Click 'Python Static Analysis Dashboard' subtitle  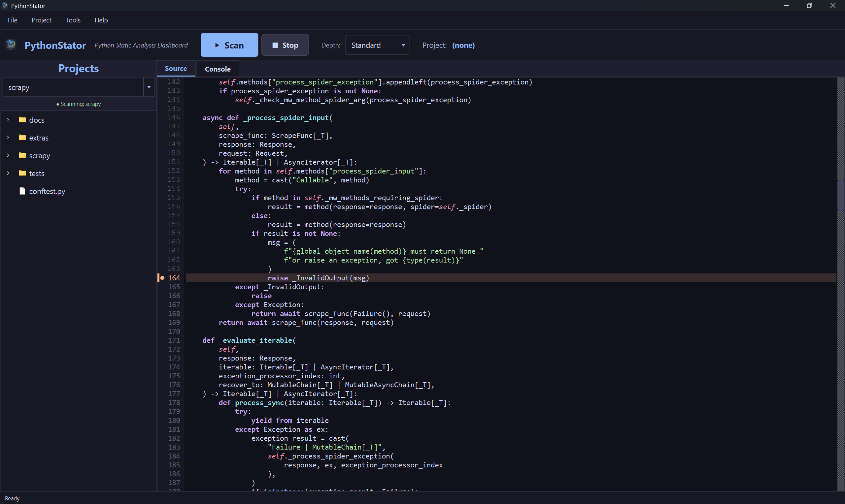pyautogui.click(x=141, y=45)
